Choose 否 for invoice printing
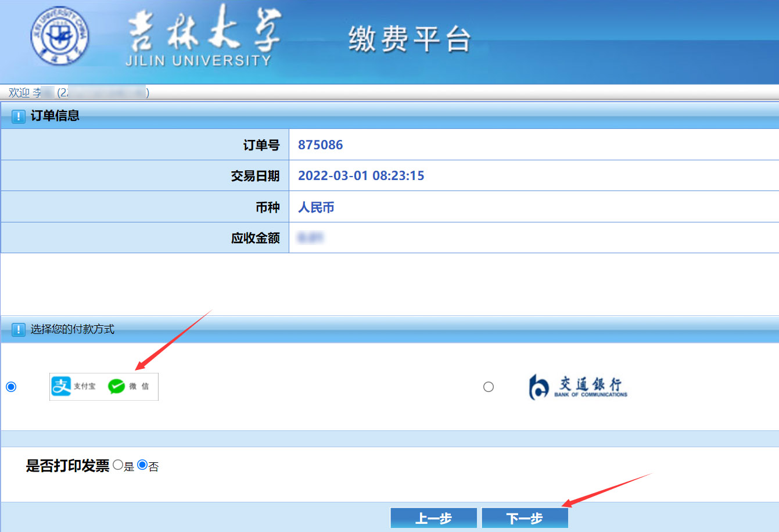779x532 pixels. pyautogui.click(x=142, y=465)
